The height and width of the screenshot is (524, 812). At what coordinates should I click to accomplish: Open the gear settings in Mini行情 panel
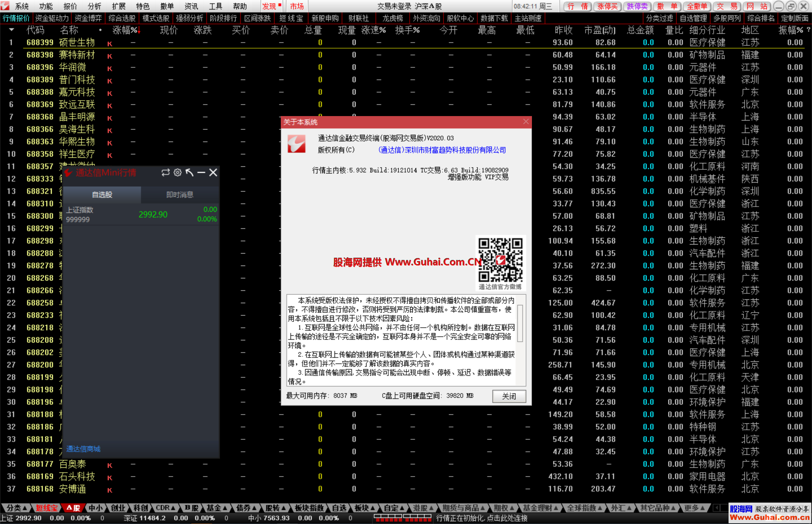tap(178, 172)
